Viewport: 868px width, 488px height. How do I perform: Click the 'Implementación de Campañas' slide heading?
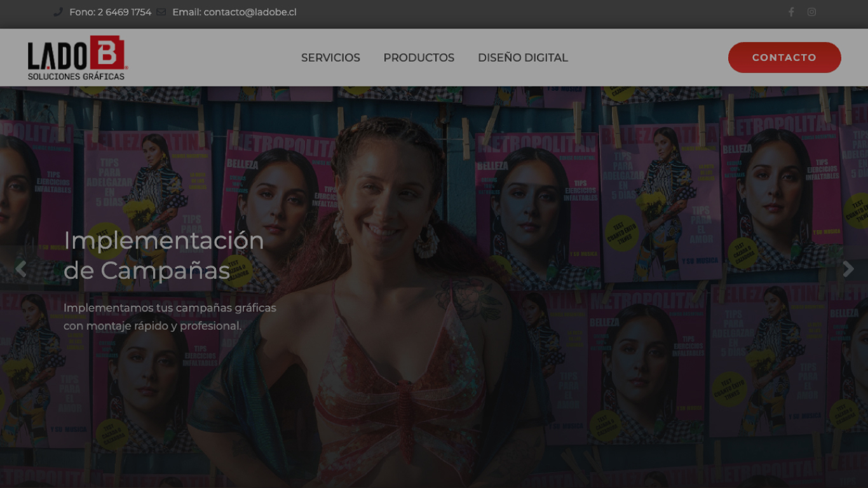click(x=164, y=255)
